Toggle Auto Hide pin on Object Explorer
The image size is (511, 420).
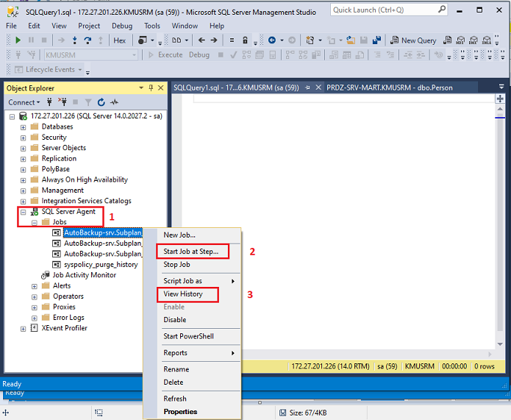151,88
